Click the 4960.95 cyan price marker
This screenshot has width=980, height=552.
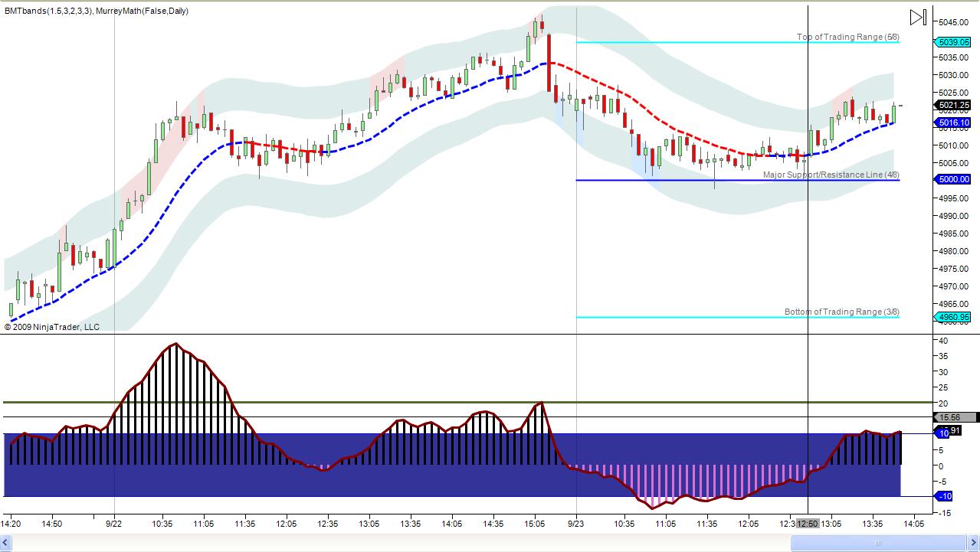[x=953, y=316]
